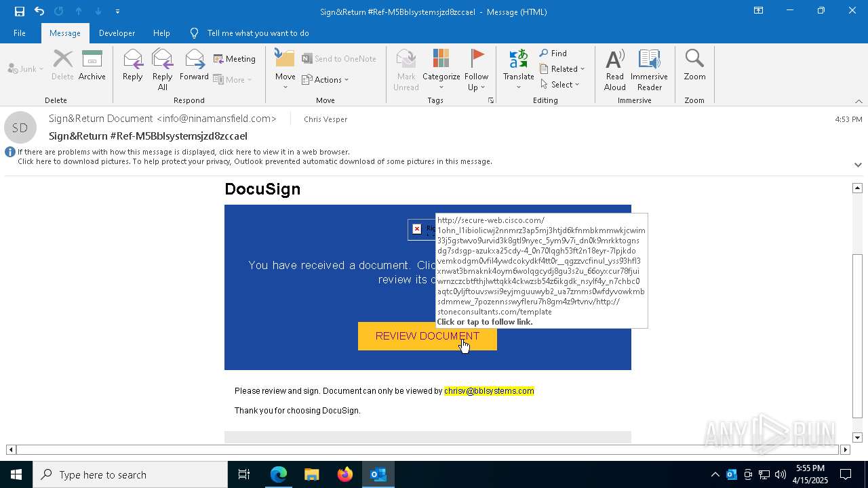Click the horizontal scroll right arrow
The width and height of the screenshot is (868, 488).
(x=845, y=449)
